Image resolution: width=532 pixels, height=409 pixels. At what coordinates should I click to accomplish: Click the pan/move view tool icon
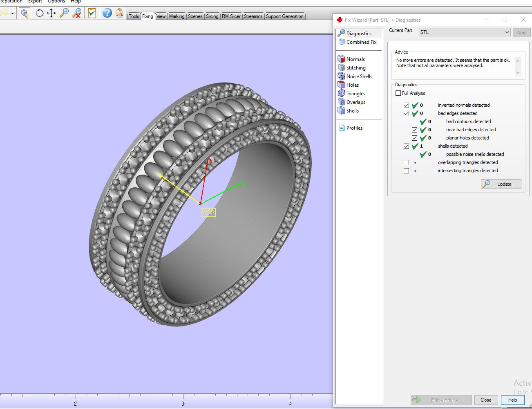(x=51, y=13)
